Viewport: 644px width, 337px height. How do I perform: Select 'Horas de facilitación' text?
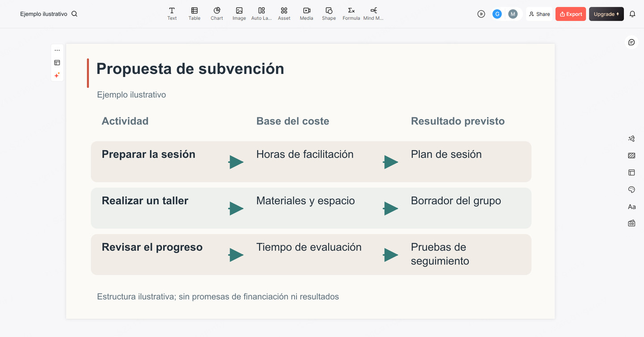(x=305, y=154)
